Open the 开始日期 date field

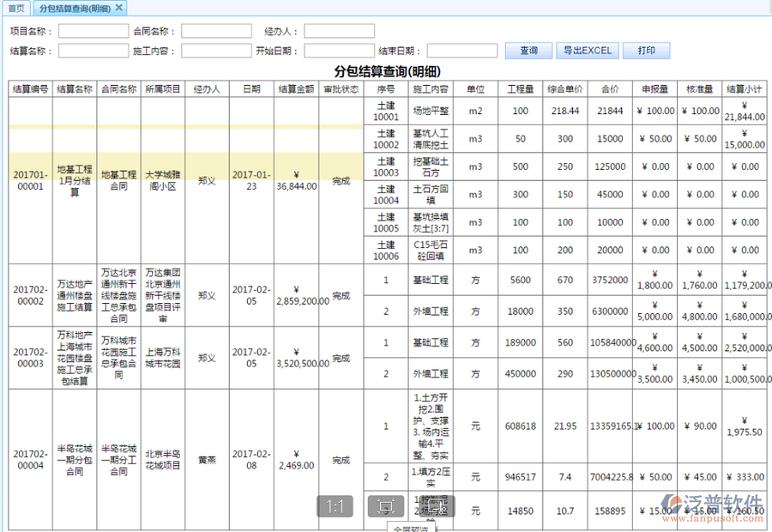pos(339,51)
